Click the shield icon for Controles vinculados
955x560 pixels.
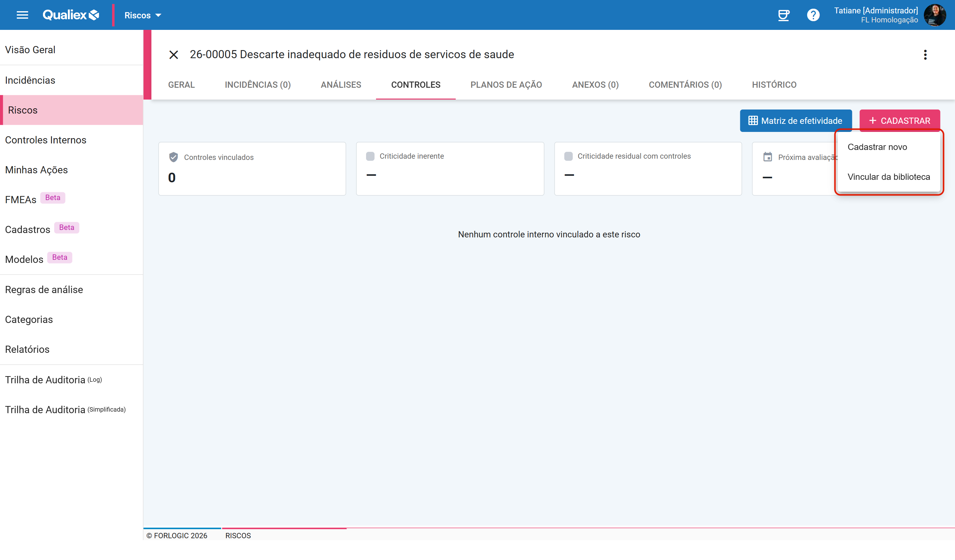click(x=174, y=157)
